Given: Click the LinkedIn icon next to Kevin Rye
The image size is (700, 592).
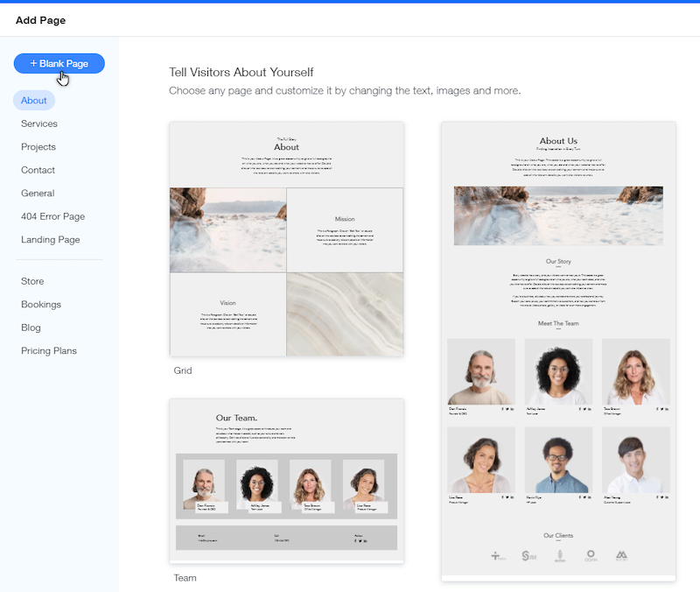Looking at the screenshot, I should [589, 497].
